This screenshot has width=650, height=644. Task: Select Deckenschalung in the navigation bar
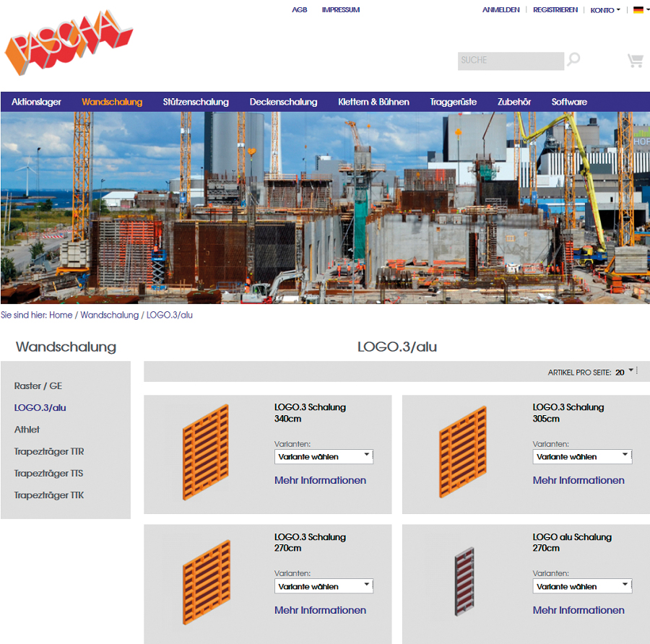(283, 102)
